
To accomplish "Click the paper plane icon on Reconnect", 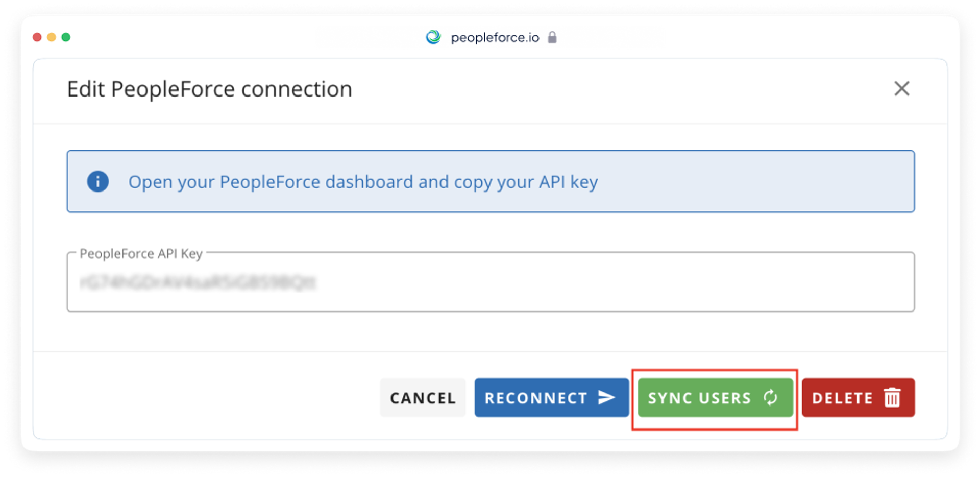I will click(x=606, y=397).
